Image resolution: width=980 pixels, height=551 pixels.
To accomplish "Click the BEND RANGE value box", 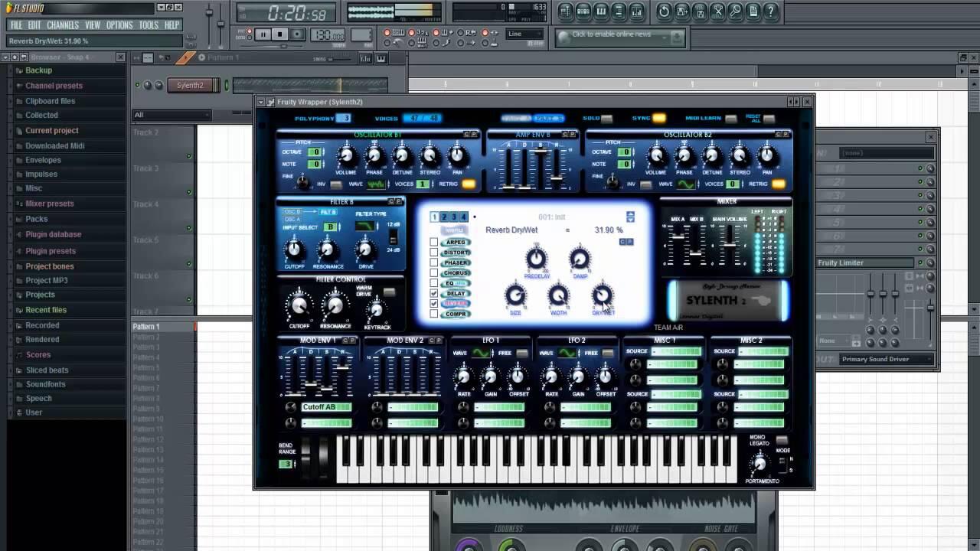I will (x=286, y=465).
